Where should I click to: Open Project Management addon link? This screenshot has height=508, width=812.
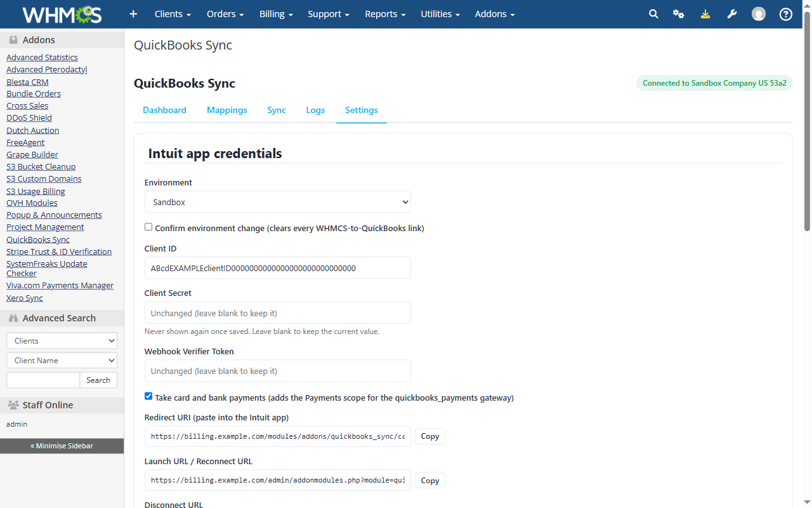click(45, 227)
